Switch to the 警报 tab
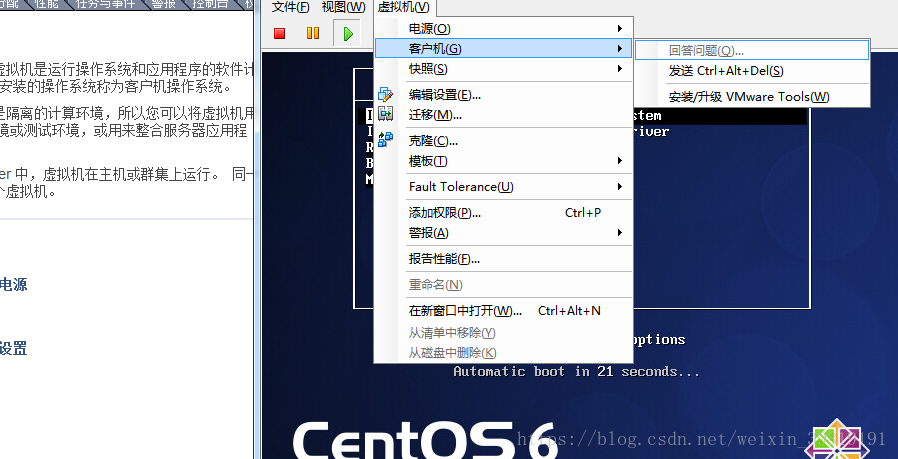 tap(162, 5)
